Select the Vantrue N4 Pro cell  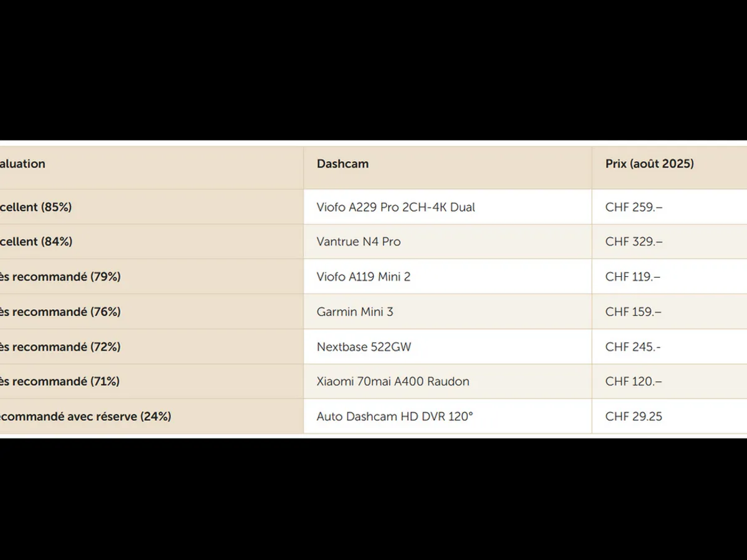pos(359,241)
